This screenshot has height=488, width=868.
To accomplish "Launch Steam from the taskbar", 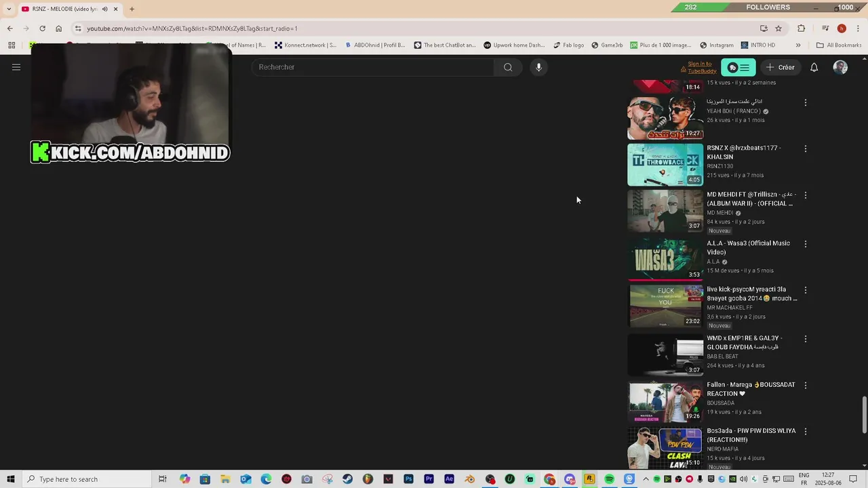I will pos(347,479).
